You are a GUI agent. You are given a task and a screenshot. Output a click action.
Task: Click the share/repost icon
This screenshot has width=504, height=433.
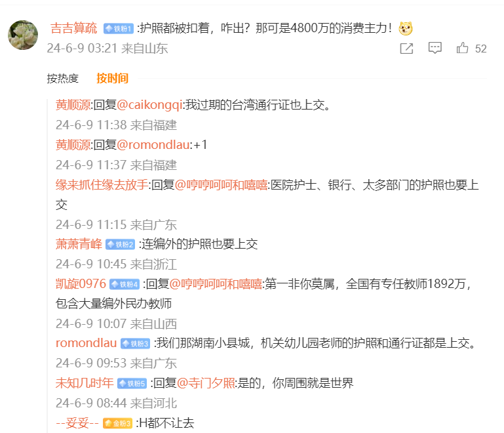(x=406, y=48)
